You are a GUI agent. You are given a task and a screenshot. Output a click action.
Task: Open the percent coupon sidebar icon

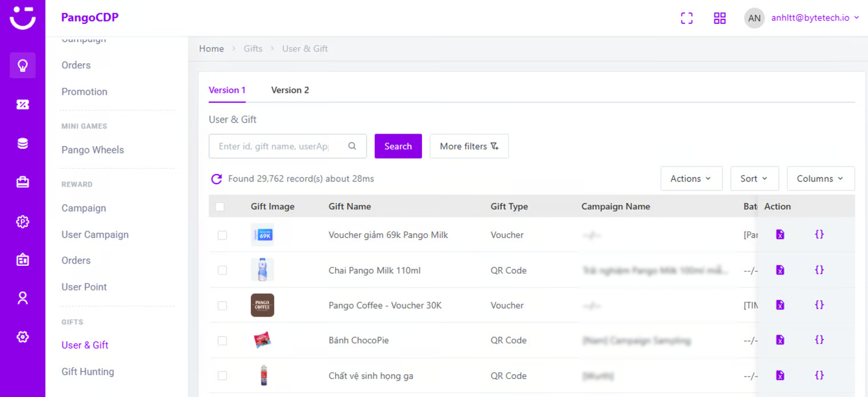coord(23,105)
